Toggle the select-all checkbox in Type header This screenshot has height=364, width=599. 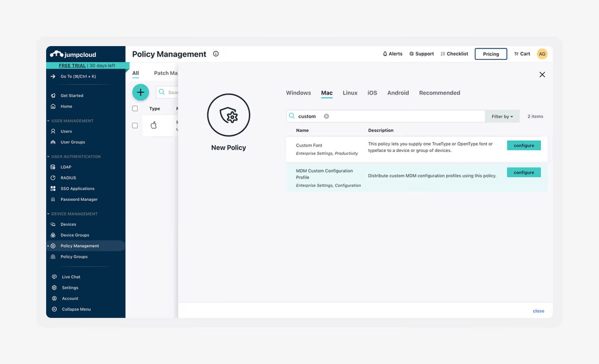(135, 109)
